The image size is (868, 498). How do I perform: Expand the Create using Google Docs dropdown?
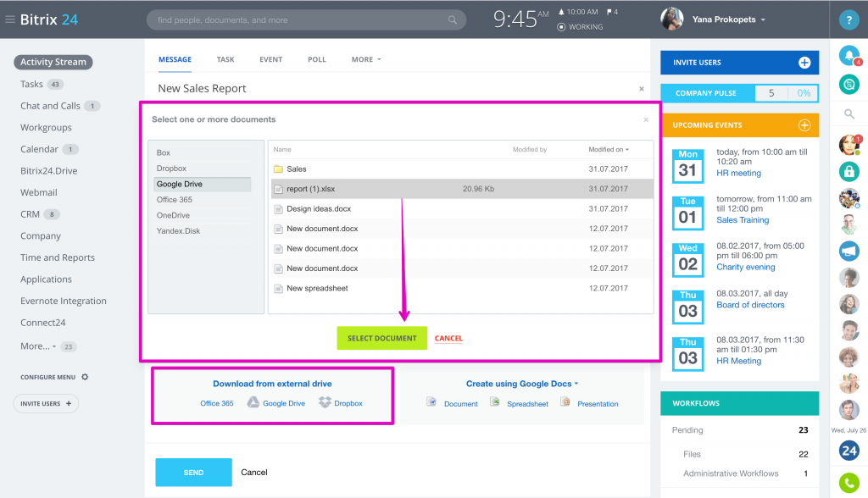coord(576,384)
